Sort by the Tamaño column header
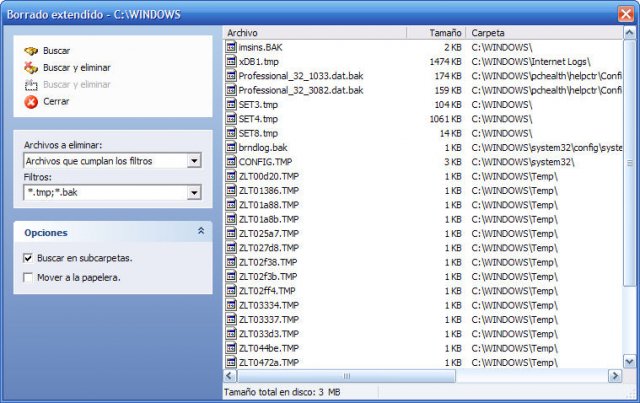 coord(436,33)
